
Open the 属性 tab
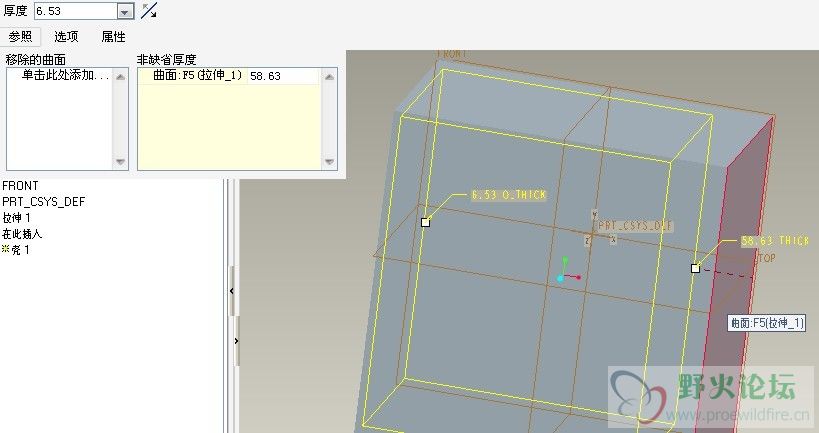113,37
